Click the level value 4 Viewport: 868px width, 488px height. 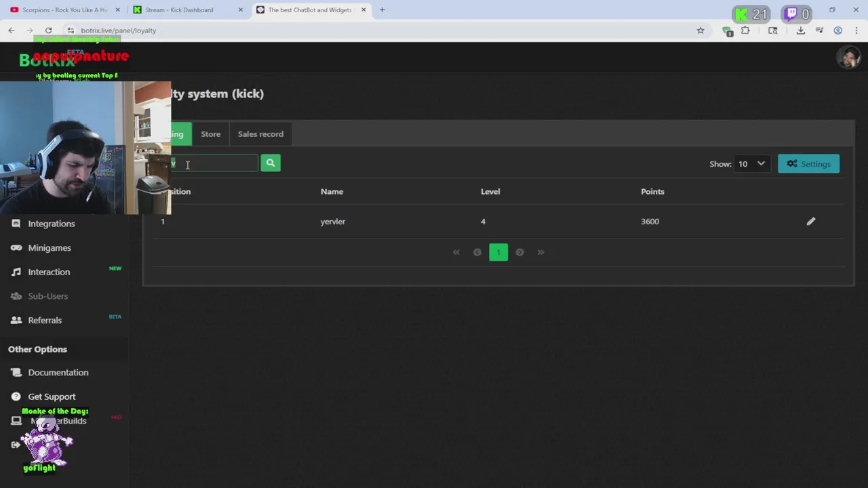click(483, 222)
